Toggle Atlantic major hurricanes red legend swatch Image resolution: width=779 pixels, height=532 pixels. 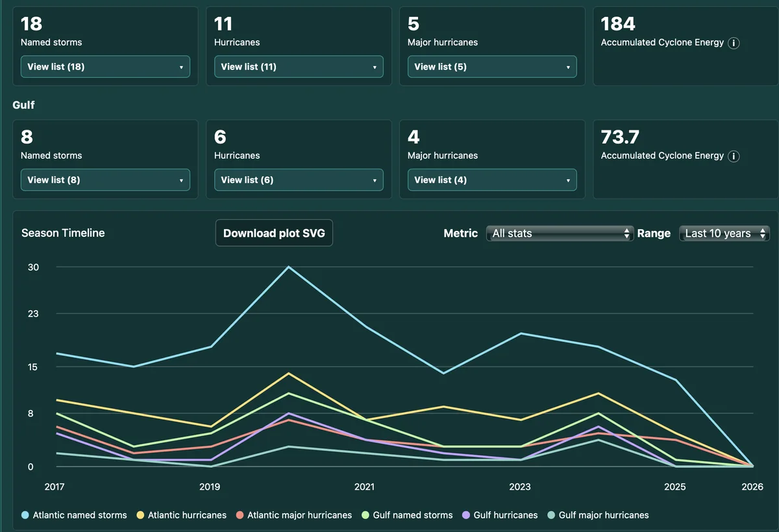click(x=240, y=515)
